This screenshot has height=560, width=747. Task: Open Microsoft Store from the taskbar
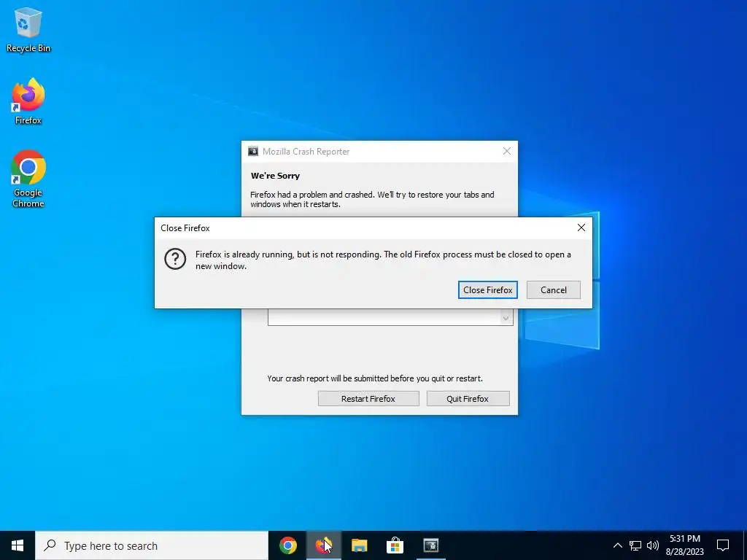[x=395, y=545]
